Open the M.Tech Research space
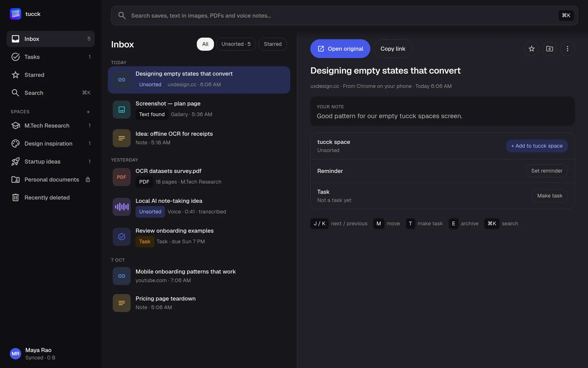This screenshot has width=588, height=368. coord(51,126)
